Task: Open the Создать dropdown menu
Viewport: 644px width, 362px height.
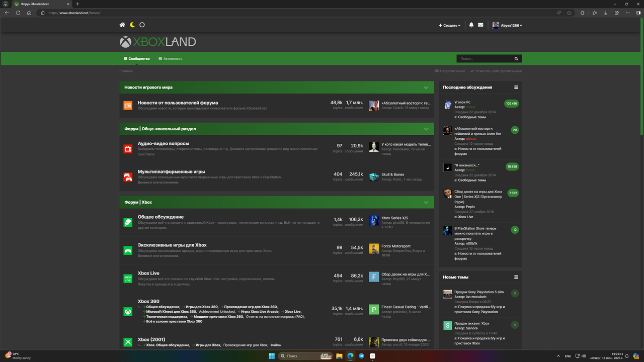Action: click(449, 25)
